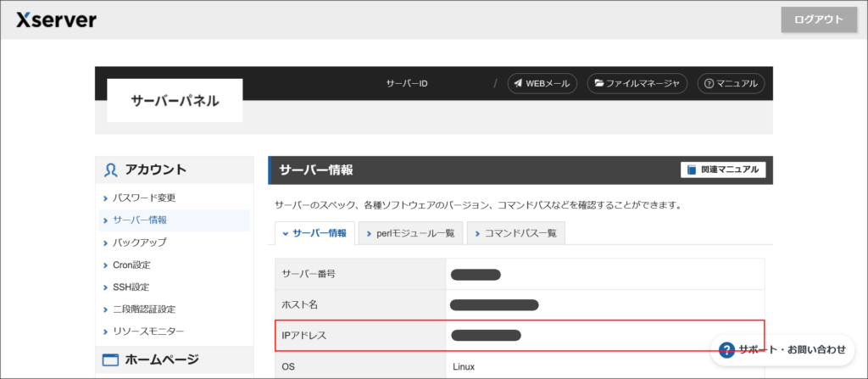Screen dimensions: 868x379
Task: Open バックアップ in sidebar
Action: point(140,242)
